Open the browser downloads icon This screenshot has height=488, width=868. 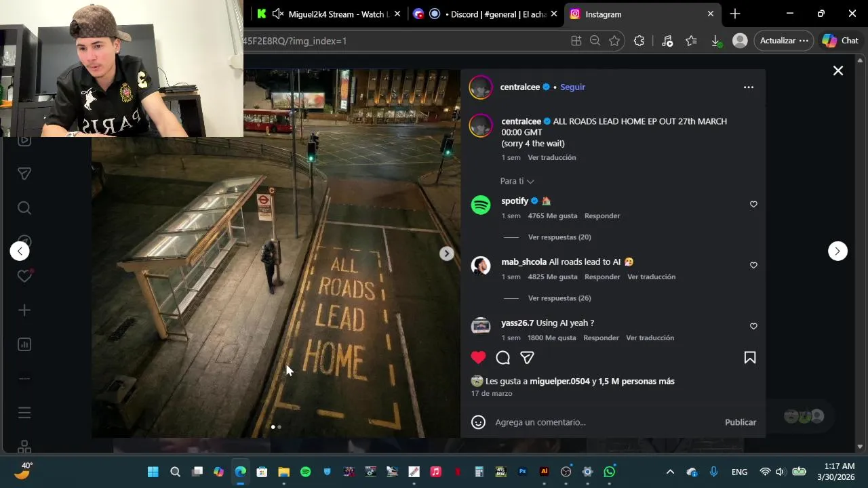(x=716, y=41)
